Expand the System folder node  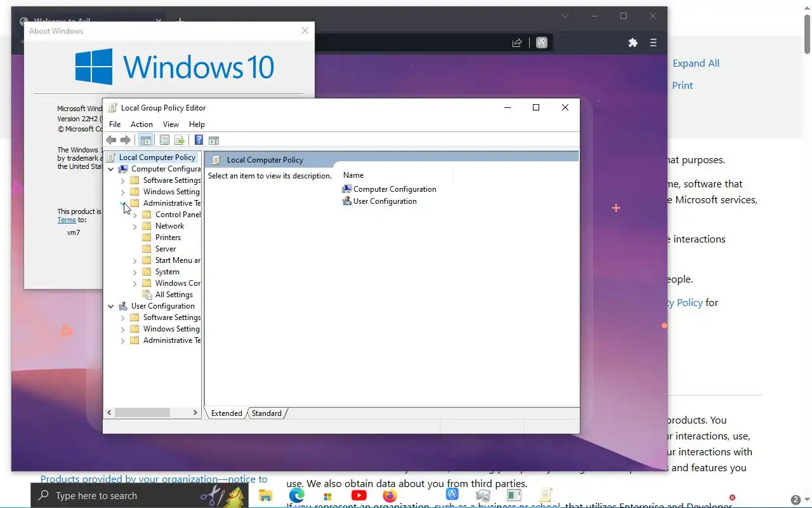pyautogui.click(x=135, y=272)
